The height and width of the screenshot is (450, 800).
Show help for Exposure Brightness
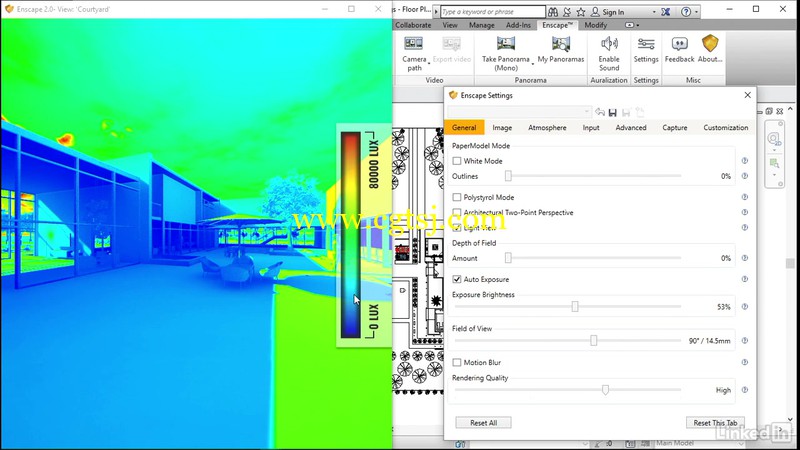pos(744,307)
